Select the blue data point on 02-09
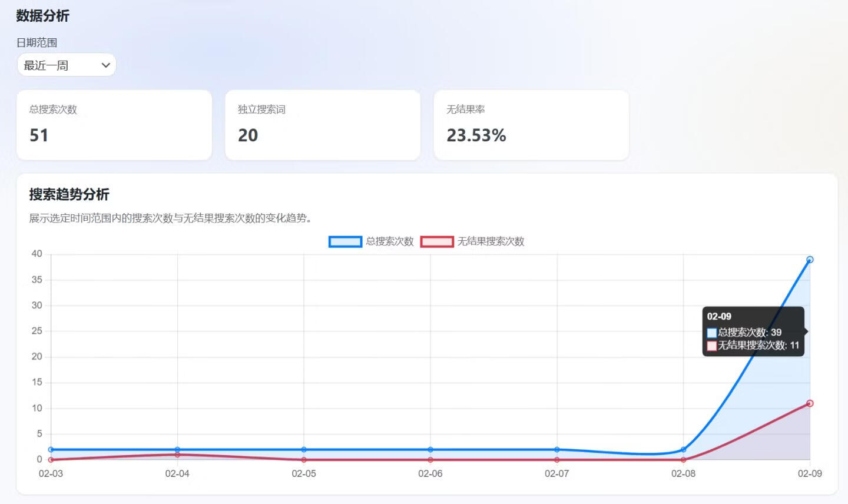Screen dimensions: 848x504 [810, 259]
